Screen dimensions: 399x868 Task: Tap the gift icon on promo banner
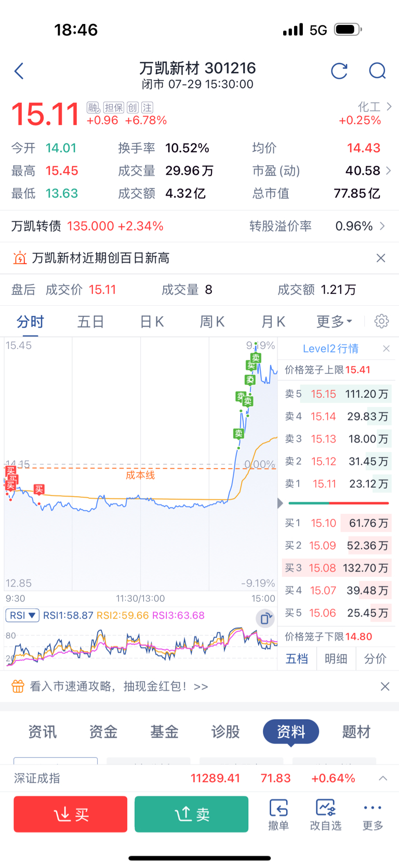[x=18, y=686]
